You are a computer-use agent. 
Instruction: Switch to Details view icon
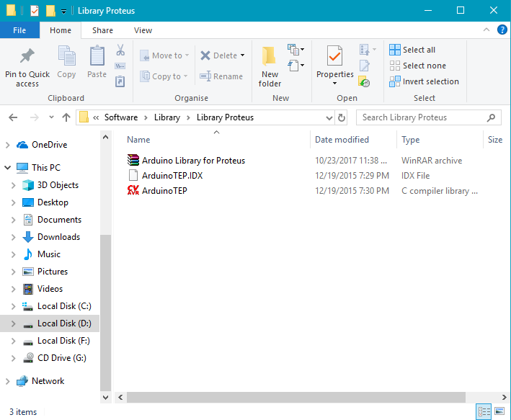pos(484,411)
